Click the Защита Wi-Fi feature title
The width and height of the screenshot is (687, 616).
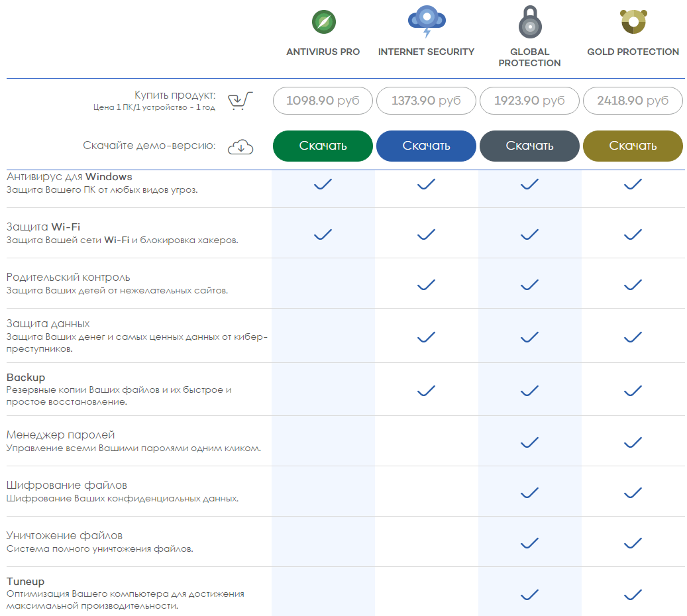(x=43, y=227)
